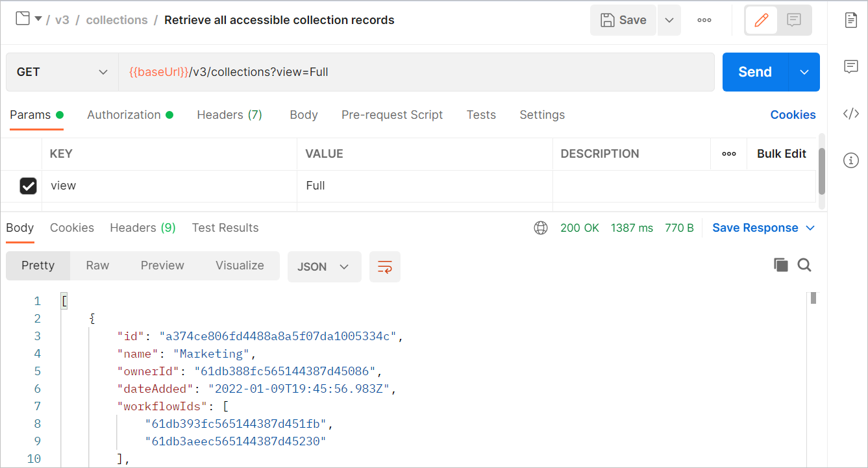Open the GET request method dropdown
The width and height of the screenshot is (868, 468).
[x=62, y=72]
